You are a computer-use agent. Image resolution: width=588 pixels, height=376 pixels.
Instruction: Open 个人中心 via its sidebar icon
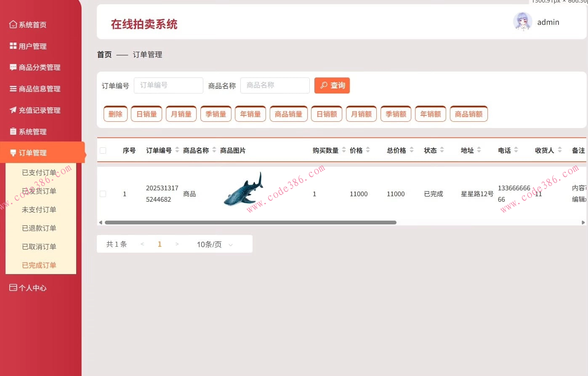coord(13,288)
